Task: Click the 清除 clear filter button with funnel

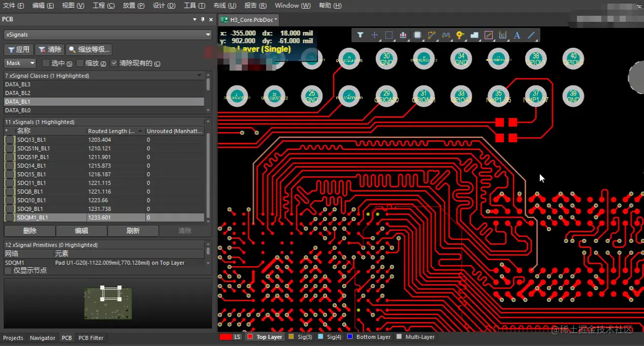Action: tap(50, 49)
